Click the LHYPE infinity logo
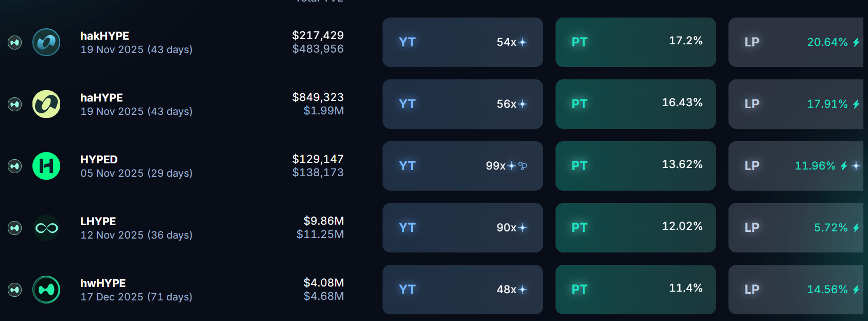Viewport: 868px width, 321px height. (46, 228)
